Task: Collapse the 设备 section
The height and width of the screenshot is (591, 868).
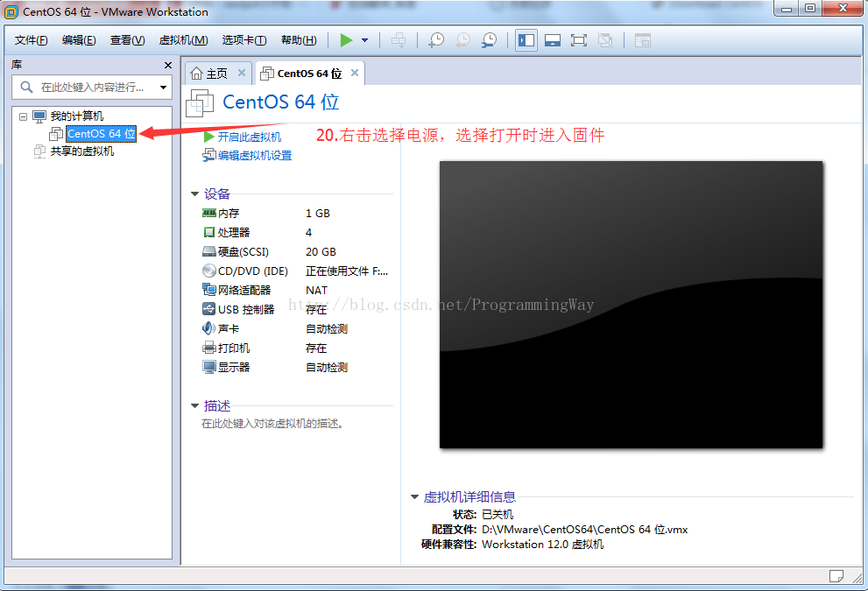Action: 195,194
